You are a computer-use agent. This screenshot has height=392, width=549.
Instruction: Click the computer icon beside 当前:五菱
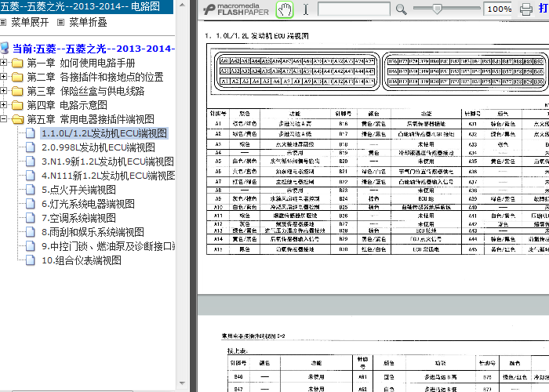pos(4,49)
